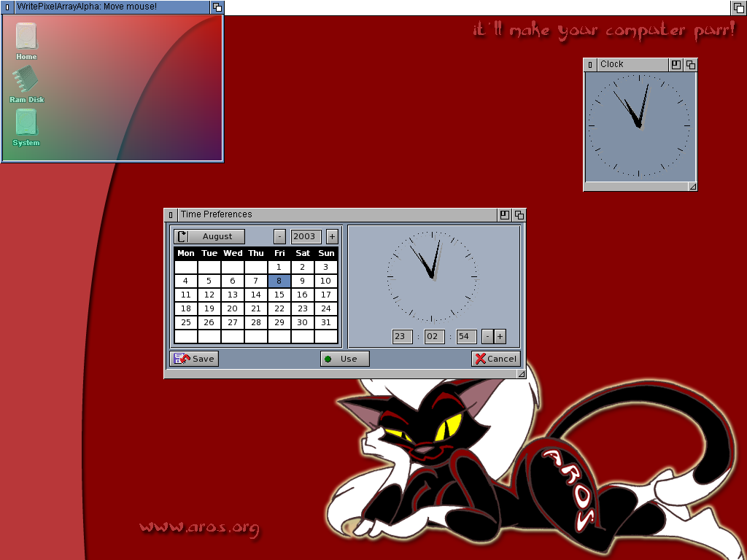Click the Time Preferences depth gadget

tap(519, 215)
